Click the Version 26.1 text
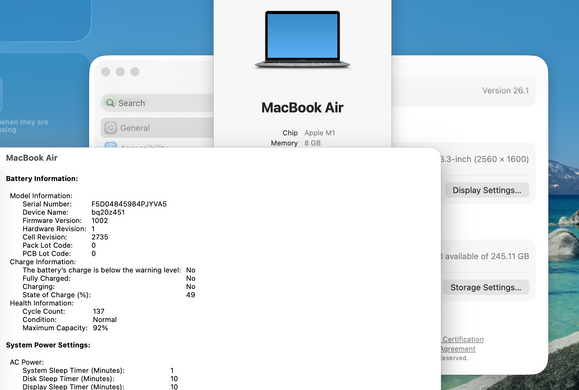 click(505, 90)
